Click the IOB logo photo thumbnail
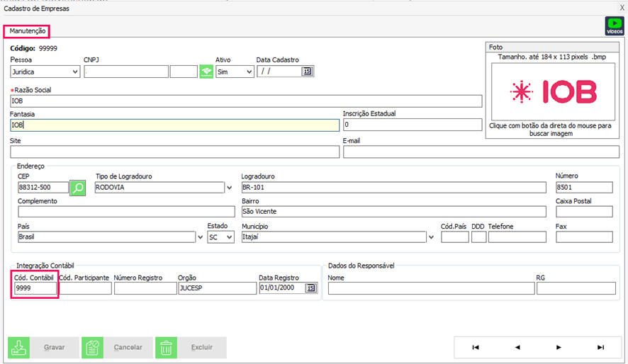The height and width of the screenshot is (364, 628). click(554, 91)
